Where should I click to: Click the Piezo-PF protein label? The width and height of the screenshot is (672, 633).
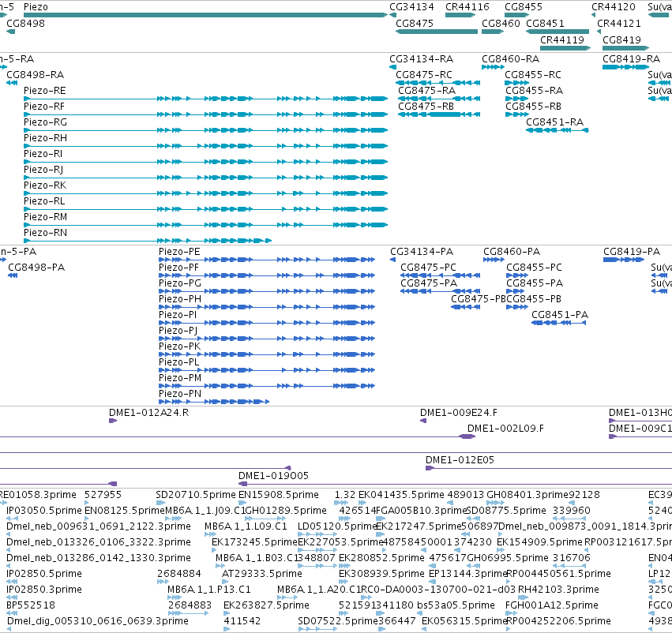click(x=178, y=268)
